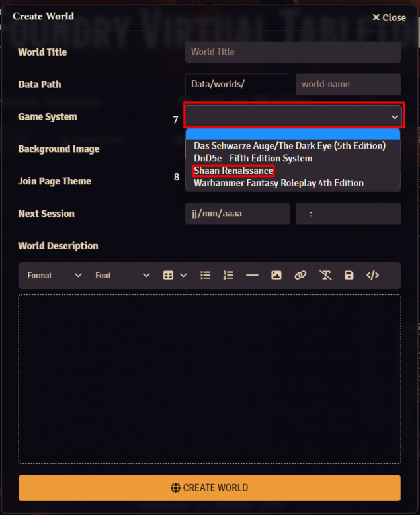This screenshot has height=515, width=420.
Task: Insert a horizontal rule
Action: tap(252, 275)
